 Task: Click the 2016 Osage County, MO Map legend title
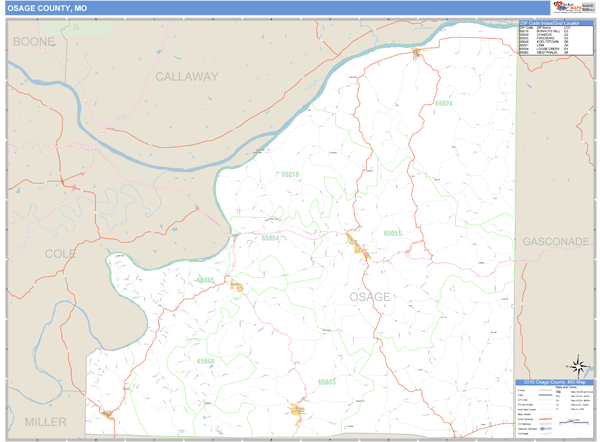(x=555, y=381)
